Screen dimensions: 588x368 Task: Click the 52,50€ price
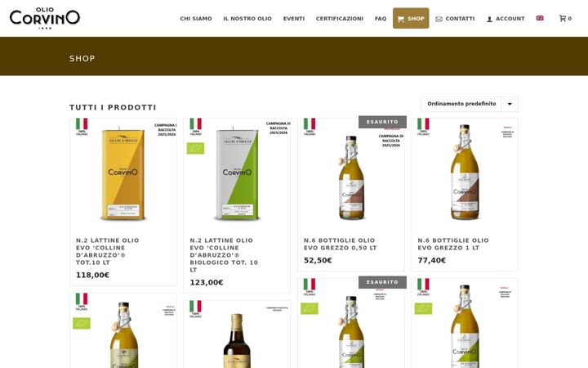click(318, 260)
